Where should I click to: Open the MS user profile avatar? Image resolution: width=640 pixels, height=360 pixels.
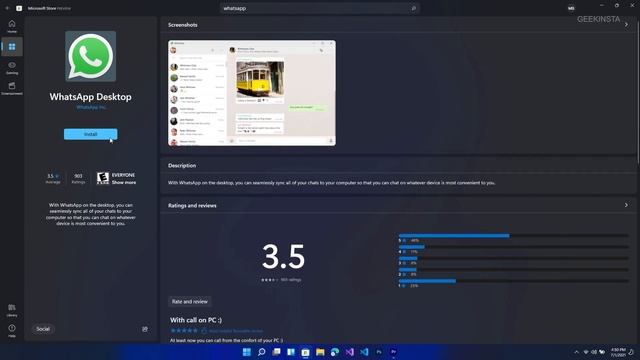571,8
